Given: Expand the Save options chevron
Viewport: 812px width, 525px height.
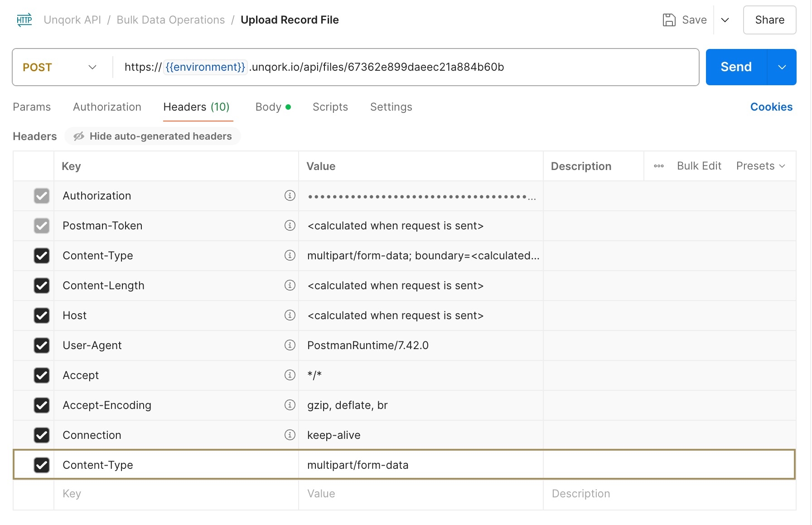Looking at the screenshot, I should pyautogui.click(x=725, y=20).
